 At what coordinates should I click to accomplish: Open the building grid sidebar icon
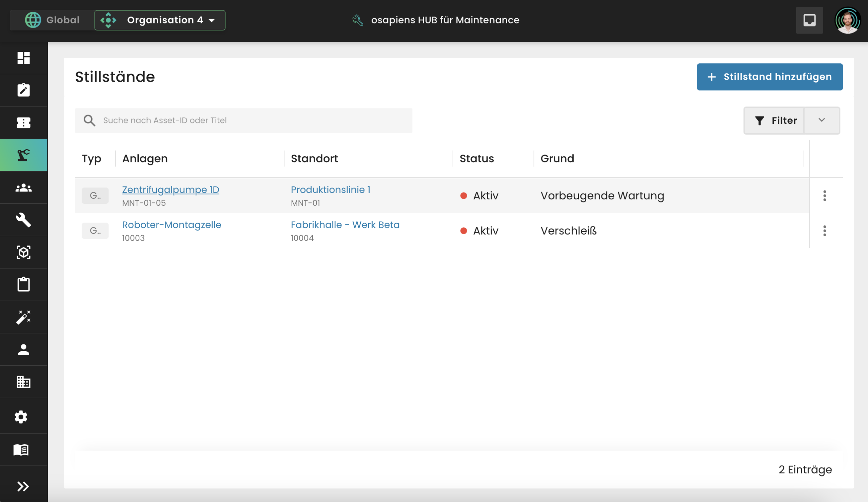23,382
